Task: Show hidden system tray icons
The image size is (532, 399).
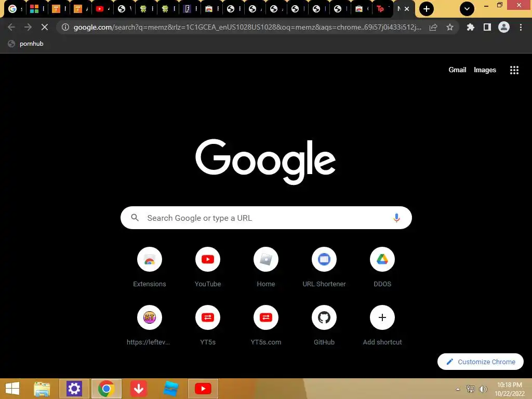Action: pyautogui.click(x=458, y=389)
